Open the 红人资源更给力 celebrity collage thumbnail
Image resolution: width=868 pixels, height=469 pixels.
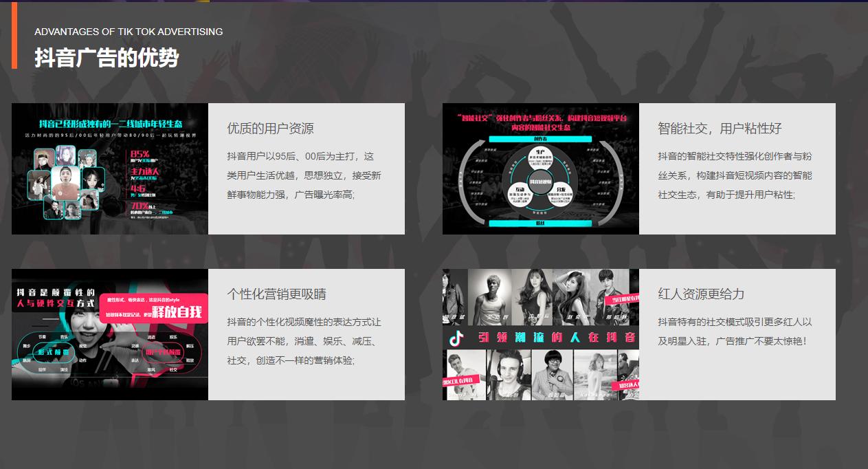pos(541,334)
